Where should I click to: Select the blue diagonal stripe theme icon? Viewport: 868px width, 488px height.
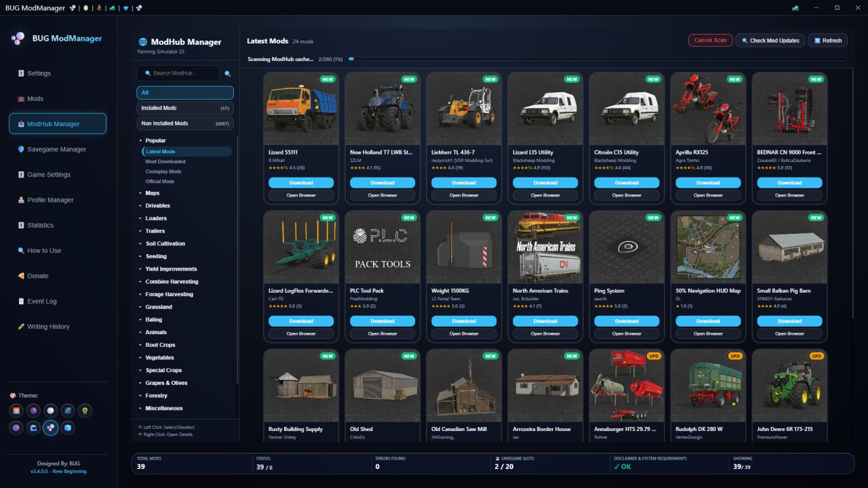68,411
